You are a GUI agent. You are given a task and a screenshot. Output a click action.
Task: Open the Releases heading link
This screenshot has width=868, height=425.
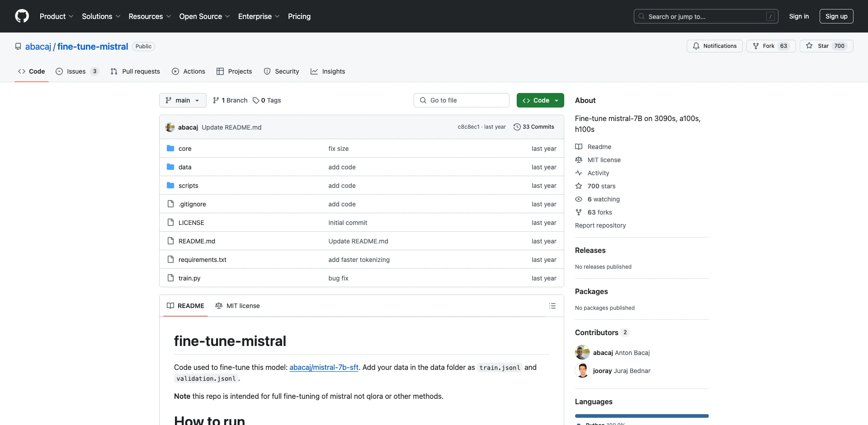[x=590, y=250]
